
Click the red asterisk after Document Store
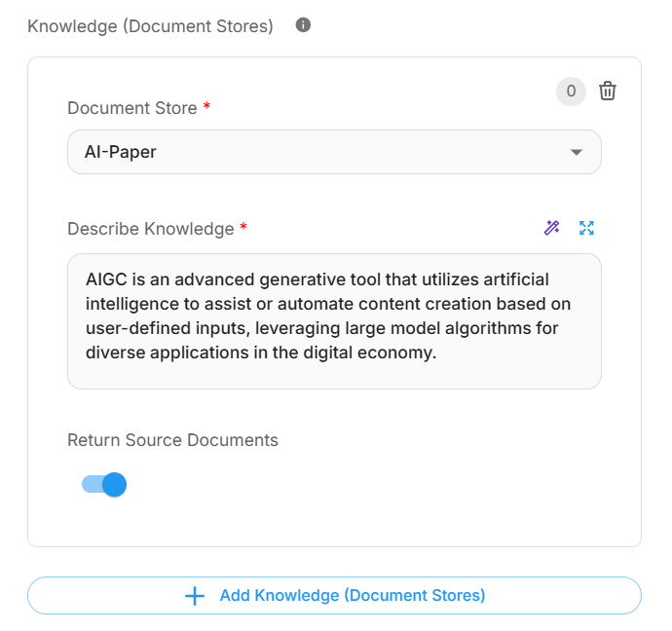(206, 107)
